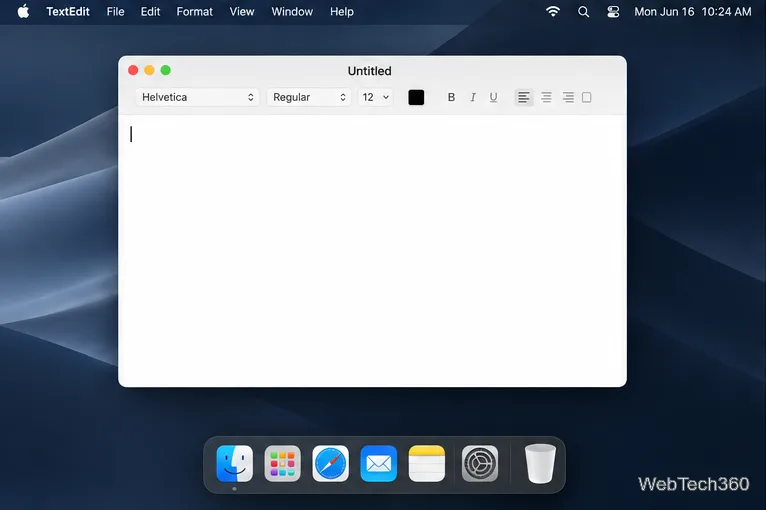Click the date and time in menu bar
Viewport: 766px width, 510px height.
pos(693,12)
